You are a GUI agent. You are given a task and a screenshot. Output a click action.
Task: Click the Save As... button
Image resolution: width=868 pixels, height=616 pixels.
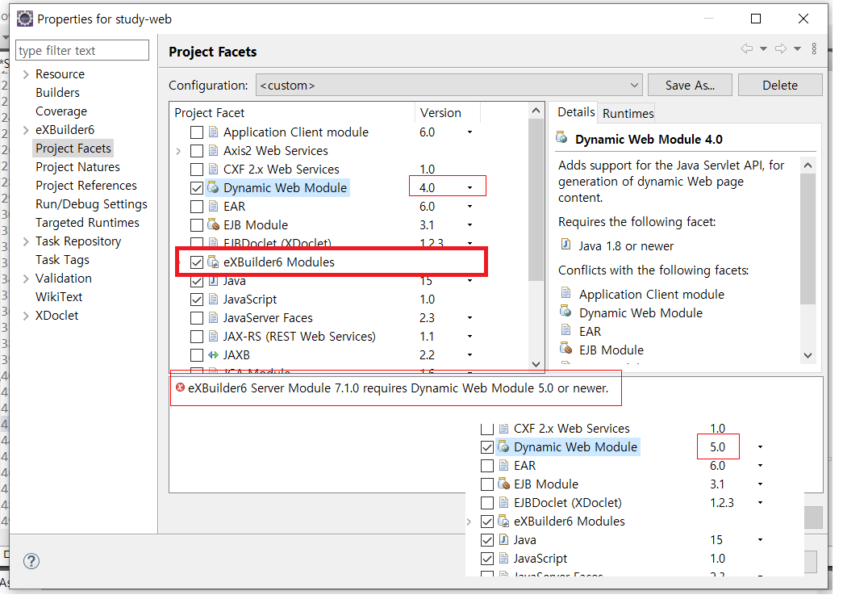(690, 86)
